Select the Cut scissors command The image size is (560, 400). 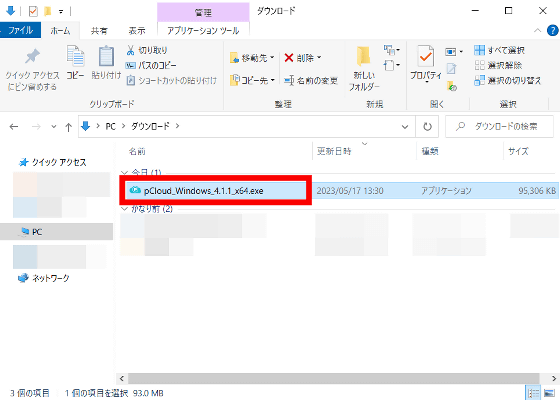pyautogui.click(x=146, y=50)
